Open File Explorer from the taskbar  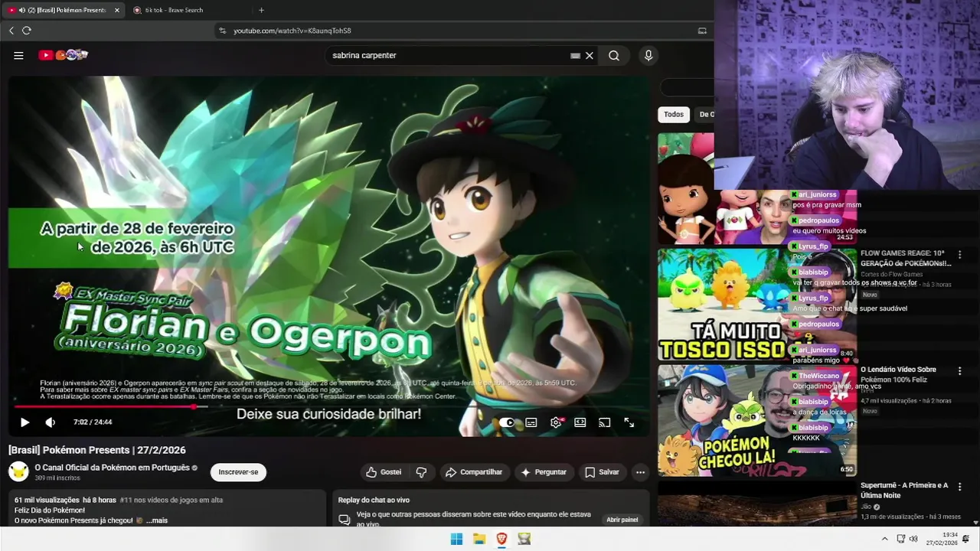coord(479,539)
